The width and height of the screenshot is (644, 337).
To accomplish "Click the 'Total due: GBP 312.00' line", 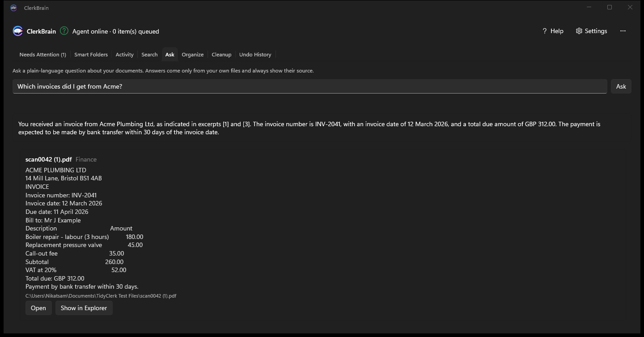I will click(x=55, y=278).
